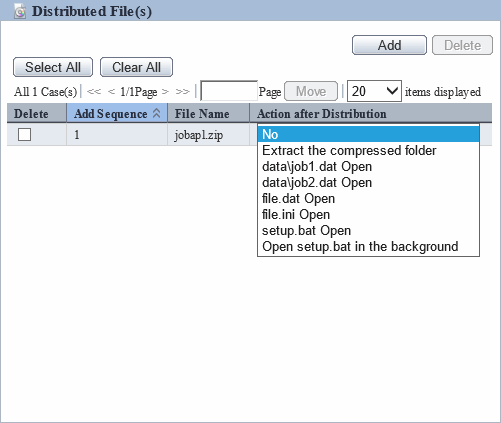Open the 20 items displayed dropdown
The width and height of the screenshot is (501, 423).
point(374,91)
